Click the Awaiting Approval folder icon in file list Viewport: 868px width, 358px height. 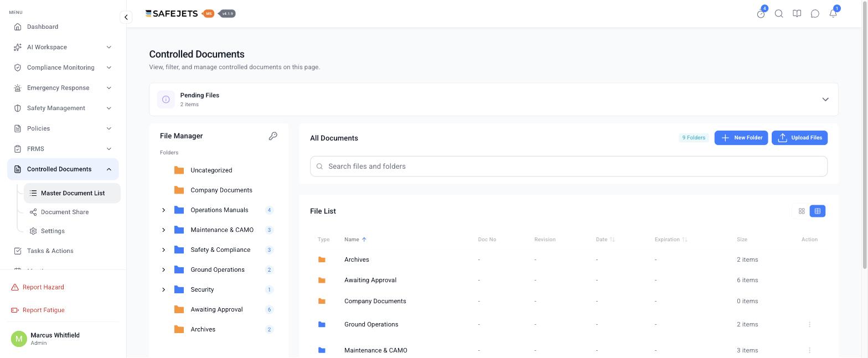[x=322, y=280]
